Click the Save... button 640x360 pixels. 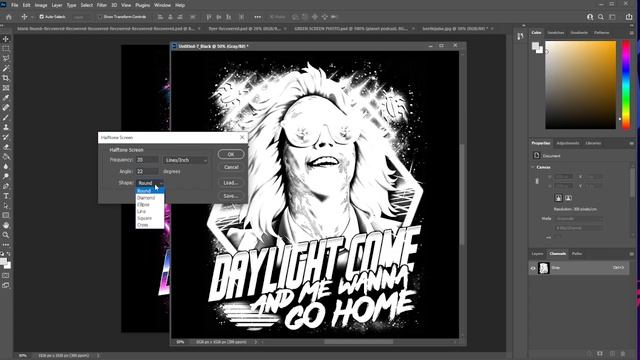click(x=231, y=196)
